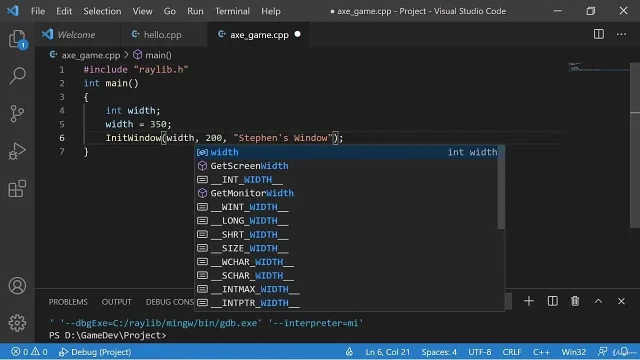The image size is (640, 360).
Task: Open the Go menu
Action: click(170, 11)
